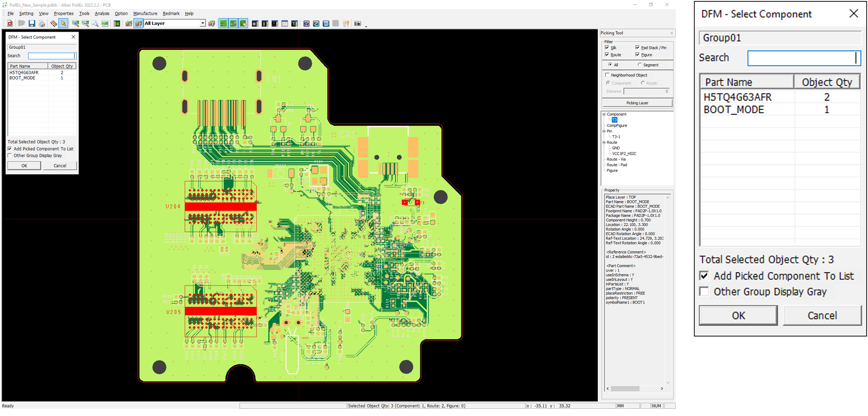
Task: Open the Manufacture menu
Action: (x=145, y=13)
